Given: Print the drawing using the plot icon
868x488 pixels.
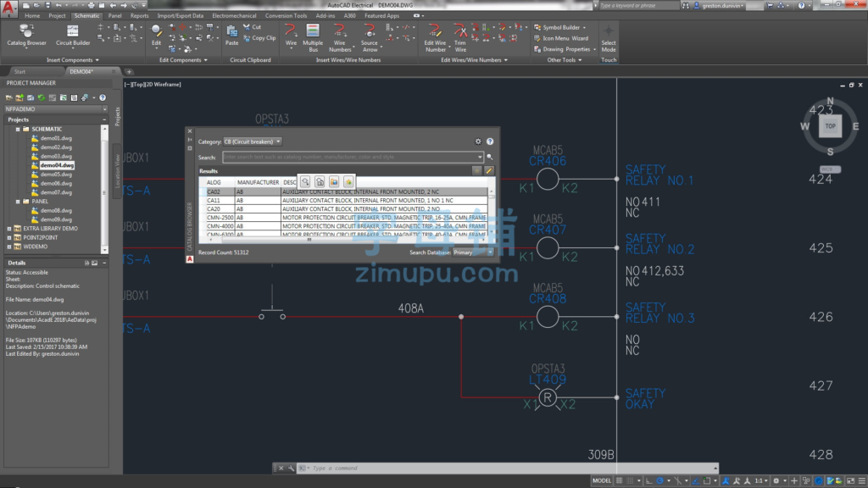Looking at the screenshot, I should click(x=91, y=6).
